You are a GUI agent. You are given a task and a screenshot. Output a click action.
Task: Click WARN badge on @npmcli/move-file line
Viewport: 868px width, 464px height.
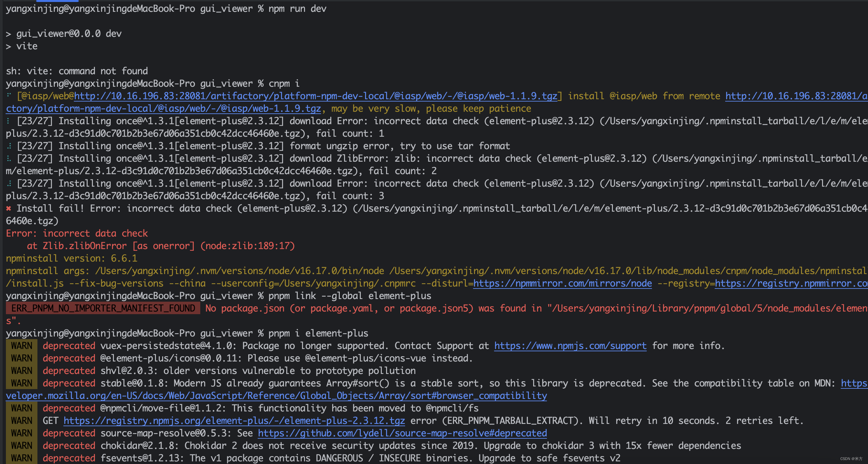tap(22, 408)
